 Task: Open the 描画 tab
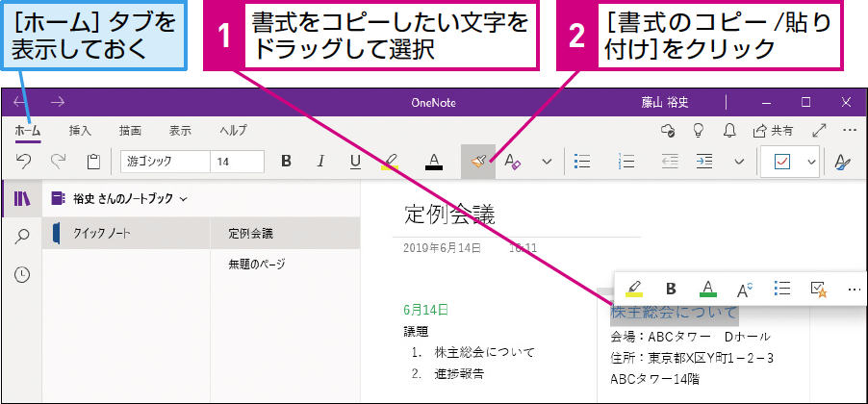click(130, 131)
